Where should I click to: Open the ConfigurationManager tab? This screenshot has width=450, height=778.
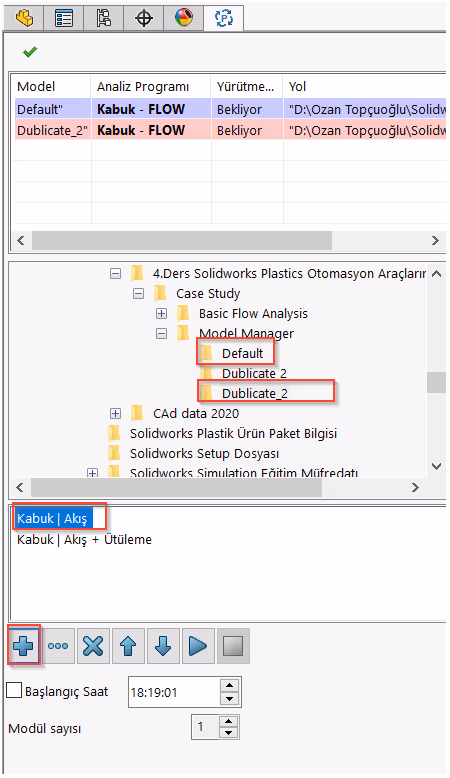click(x=104, y=18)
